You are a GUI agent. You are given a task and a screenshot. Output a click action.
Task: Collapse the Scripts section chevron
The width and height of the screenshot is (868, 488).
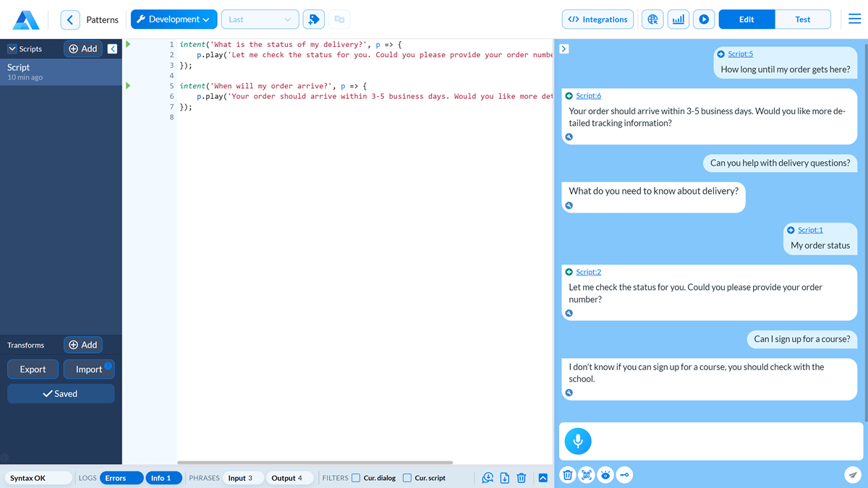[x=12, y=49]
